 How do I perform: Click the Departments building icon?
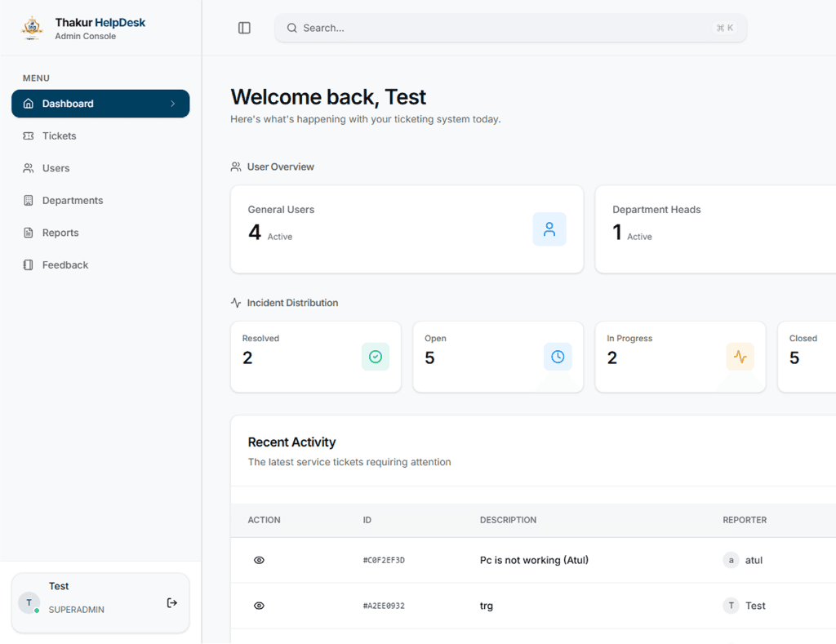(29, 201)
